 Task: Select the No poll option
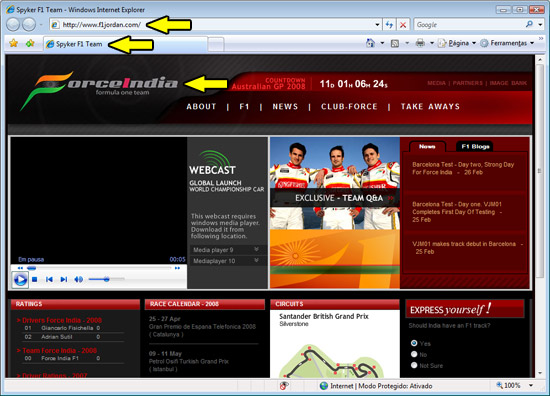tap(414, 354)
